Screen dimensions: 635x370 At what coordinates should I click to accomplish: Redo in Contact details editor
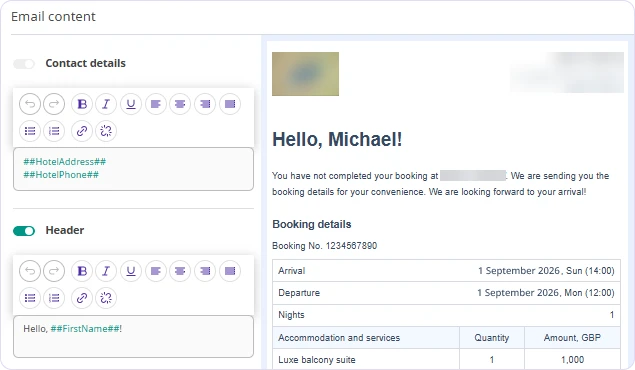coord(54,104)
